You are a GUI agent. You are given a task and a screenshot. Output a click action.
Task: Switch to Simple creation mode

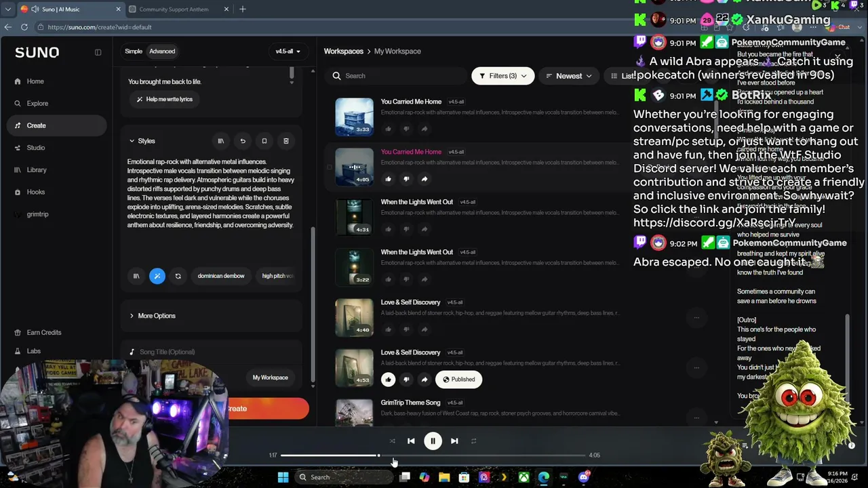(x=134, y=52)
